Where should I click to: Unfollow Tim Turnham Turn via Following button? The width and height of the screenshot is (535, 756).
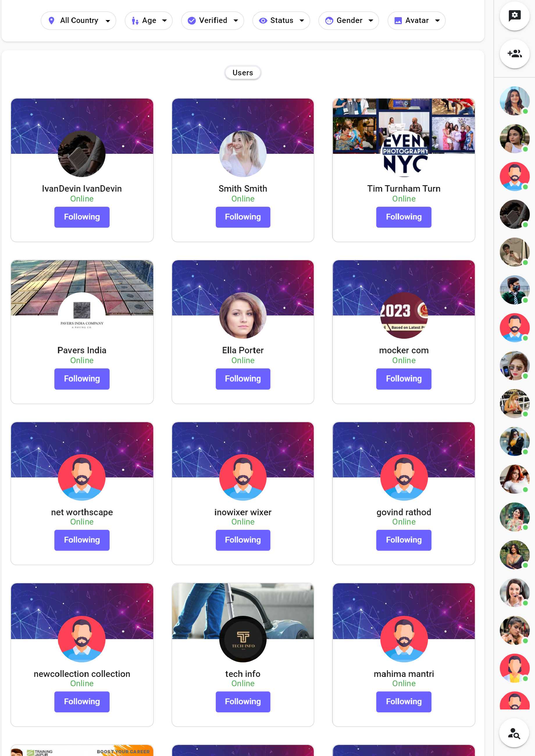click(404, 217)
